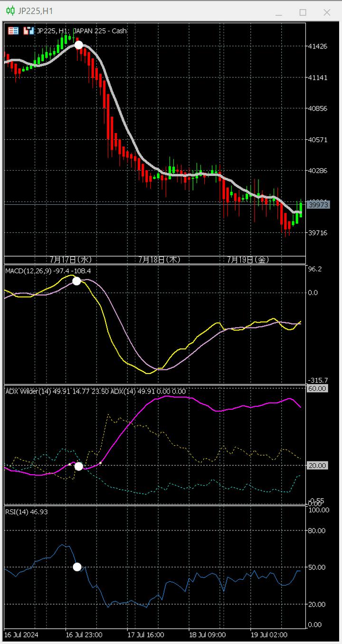This screenshot has height=644, width=342.
Task: Click the JP225 chart icon in title bar
Action: click(x=10, y=11)
